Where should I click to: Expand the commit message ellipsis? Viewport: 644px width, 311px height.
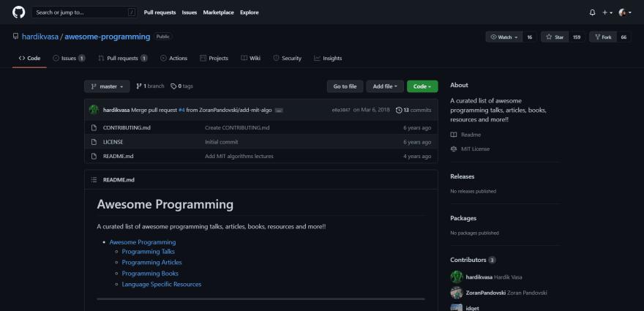(x=279, y=110)
